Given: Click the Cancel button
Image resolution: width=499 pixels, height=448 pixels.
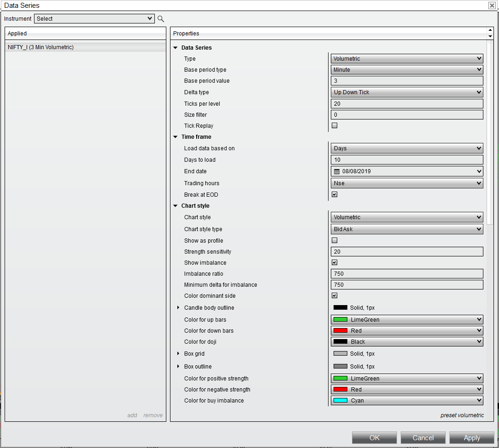Looking at the screenshot, I should pos(423,438).
